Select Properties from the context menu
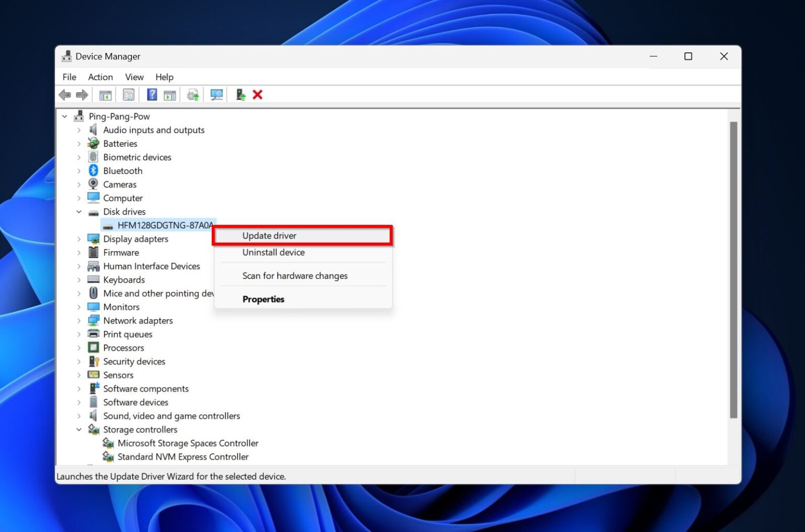This screenshot has width=805, height=532. tap(264, 299)
